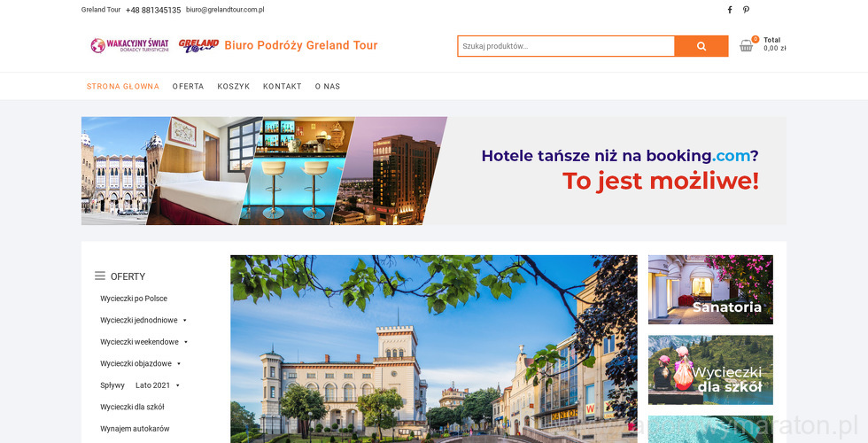Expand Wycieczki weekendowe submenu arrow

[186, 342]
